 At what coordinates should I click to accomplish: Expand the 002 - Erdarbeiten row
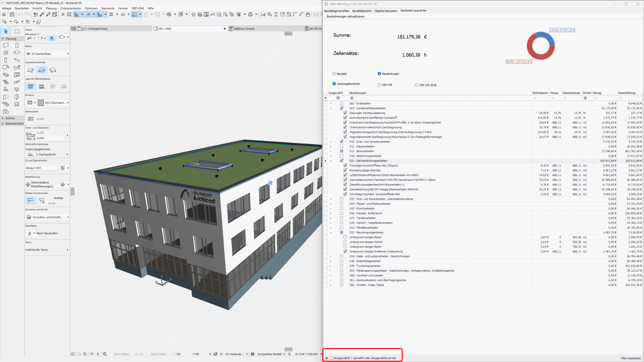pyautogui.click(x=331, y=104)
